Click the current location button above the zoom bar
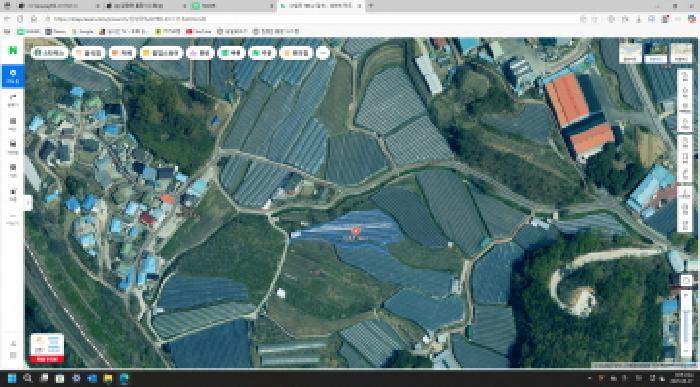 [686, 280]
